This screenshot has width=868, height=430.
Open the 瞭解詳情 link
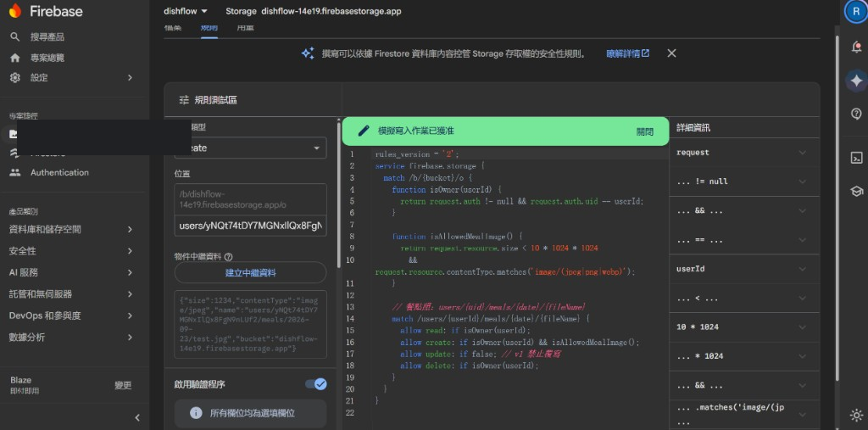(628, 53)
